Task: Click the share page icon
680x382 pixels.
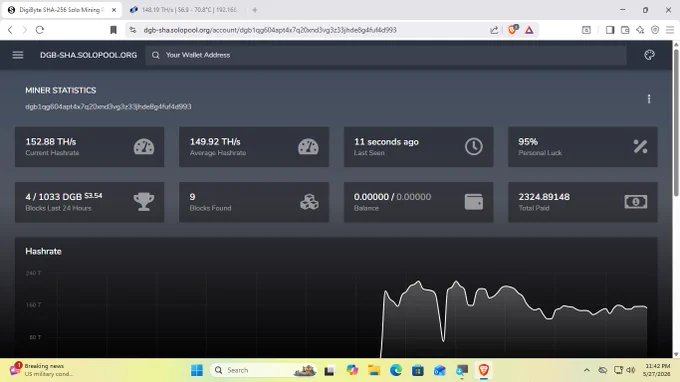Action: pos(494,30)
